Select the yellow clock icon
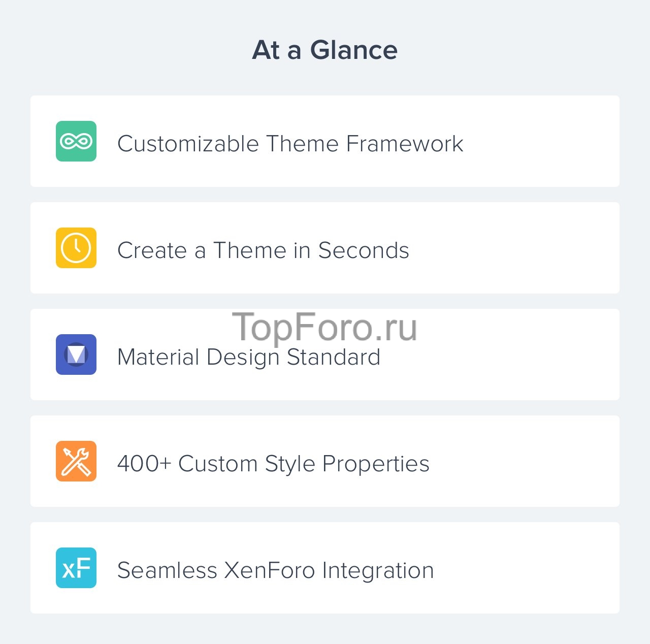Screen dimensions: 650x644 (76, 248)
